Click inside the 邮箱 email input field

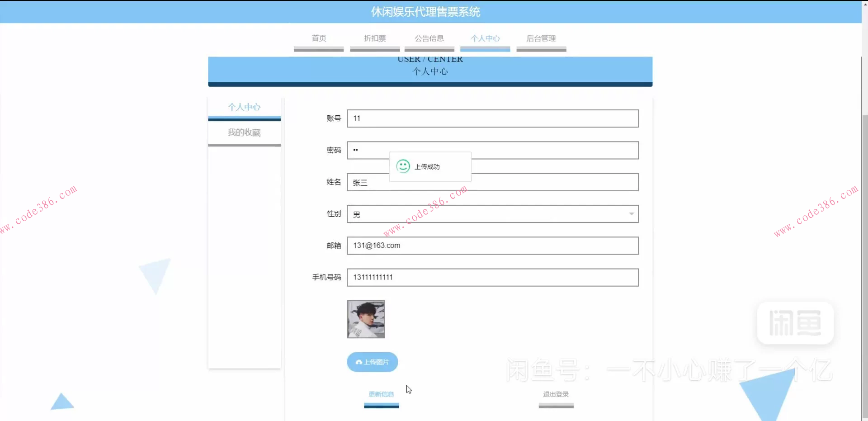pyautogui.click(x=492, y=246)
